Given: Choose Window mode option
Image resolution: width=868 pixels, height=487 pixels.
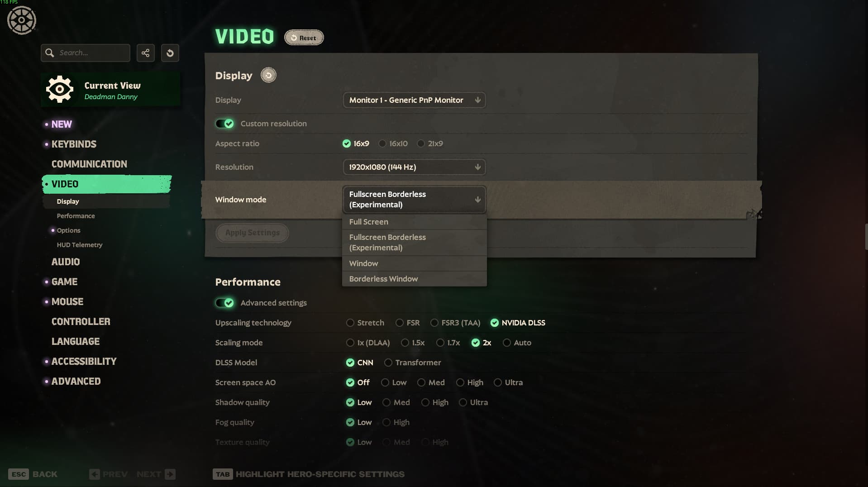Looking at the screenshot, I should [x=414, y=263].
